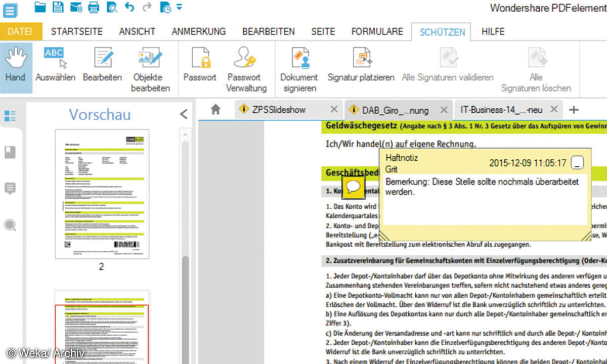Show the thumbnails preview panel icon
The height and width of the screenshot is (364, 607).
pyautogui.click(x=10, y=115)
